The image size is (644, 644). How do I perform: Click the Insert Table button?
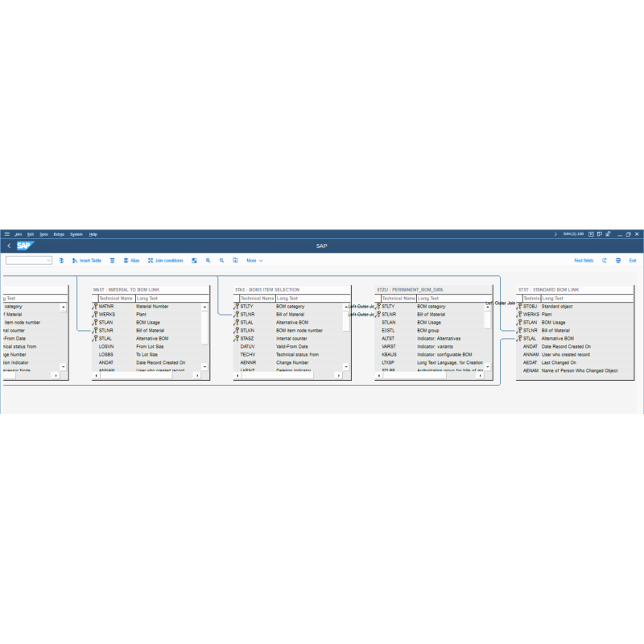(86, 261)
